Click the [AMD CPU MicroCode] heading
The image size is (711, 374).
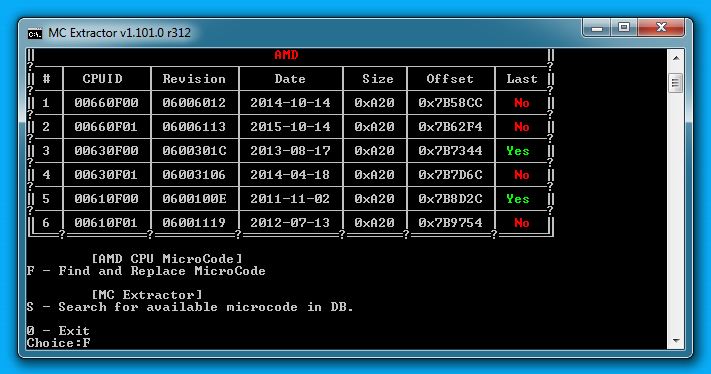click(167, 259)
